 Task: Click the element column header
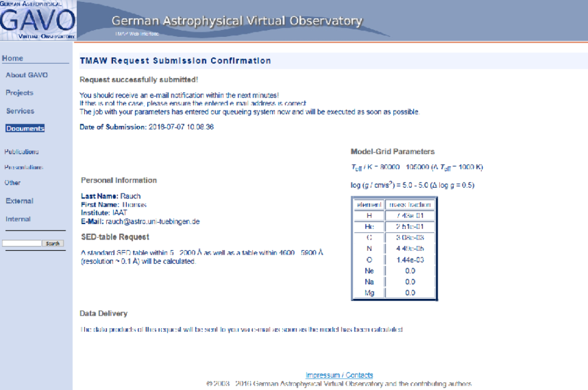(370, 204)
